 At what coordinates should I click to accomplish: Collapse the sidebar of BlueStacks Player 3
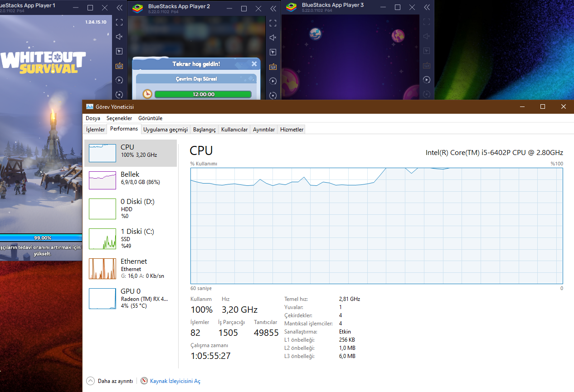tap(427, 7)
